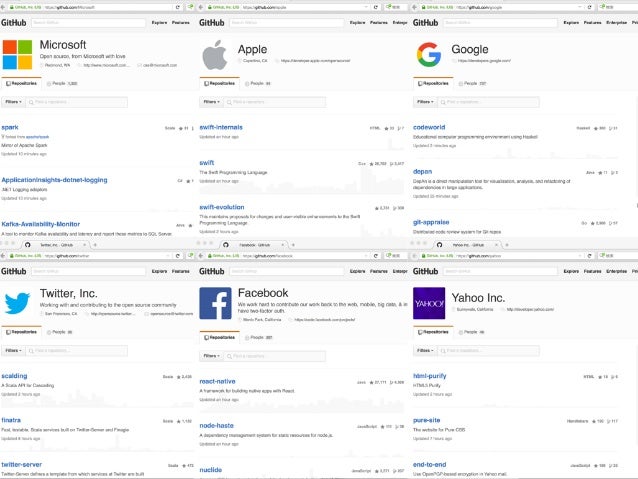The height and width of the screenshot is (479, 638).
Task: Select People tab on Apple page
Action: coord(258,83)
